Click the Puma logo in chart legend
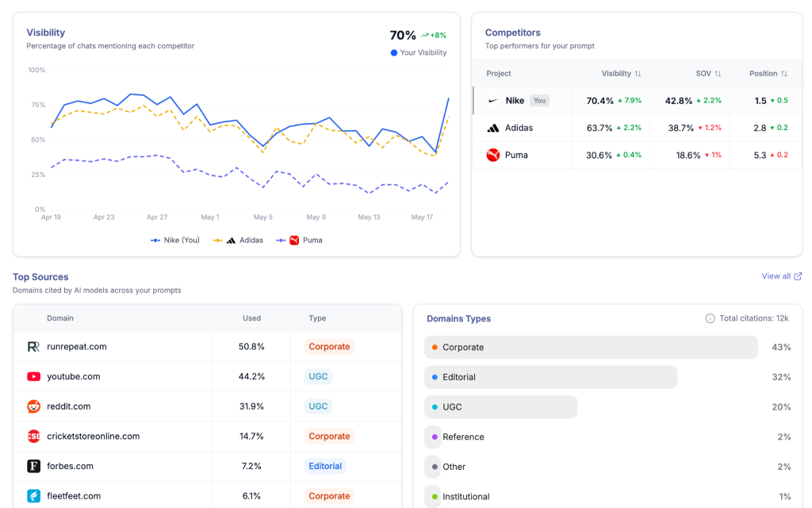The image size is (812, 508). [294, 241]
